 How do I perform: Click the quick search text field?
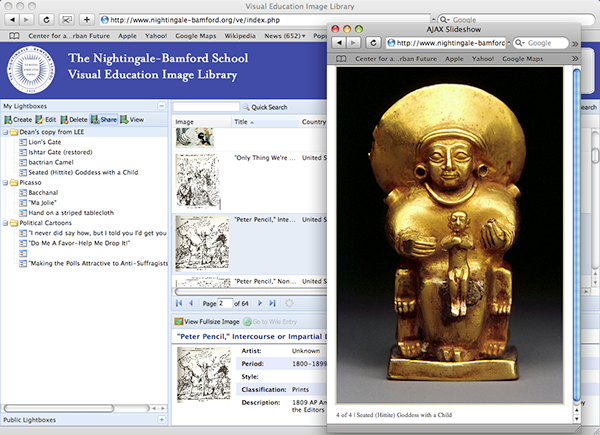coord(206,107)
